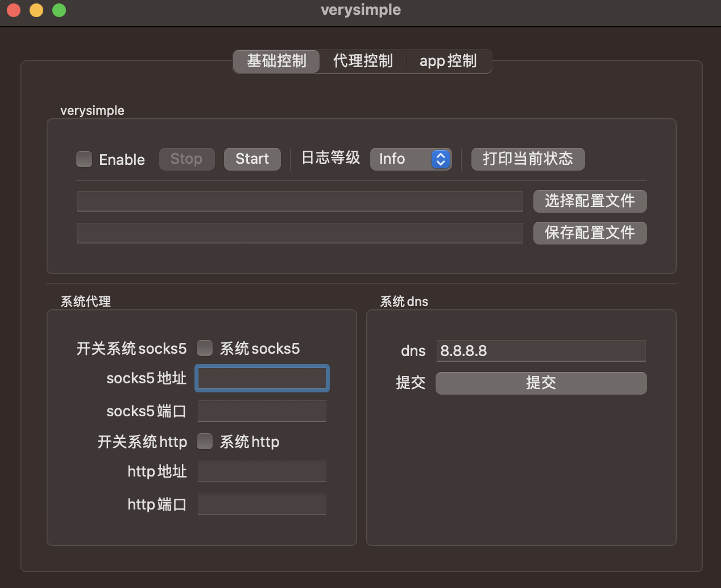Viewport: 721px width, 588px height.
Task: Click the http地址 input field
Action: click(262, 471)
